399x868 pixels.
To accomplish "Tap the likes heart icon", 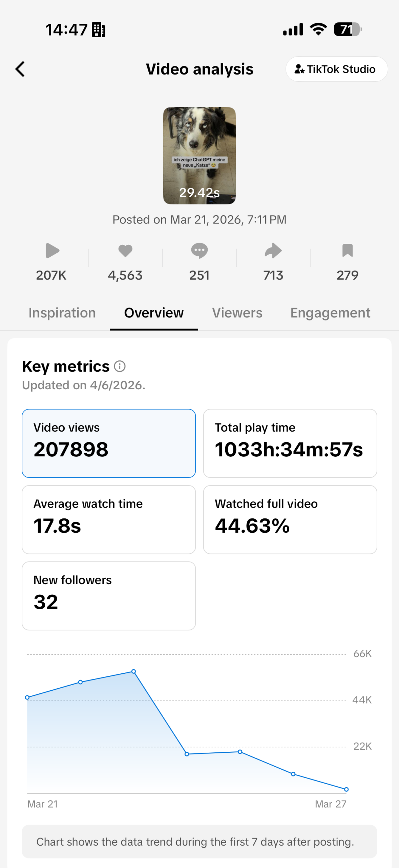I will pyautogui.click(x=125, y=251).
